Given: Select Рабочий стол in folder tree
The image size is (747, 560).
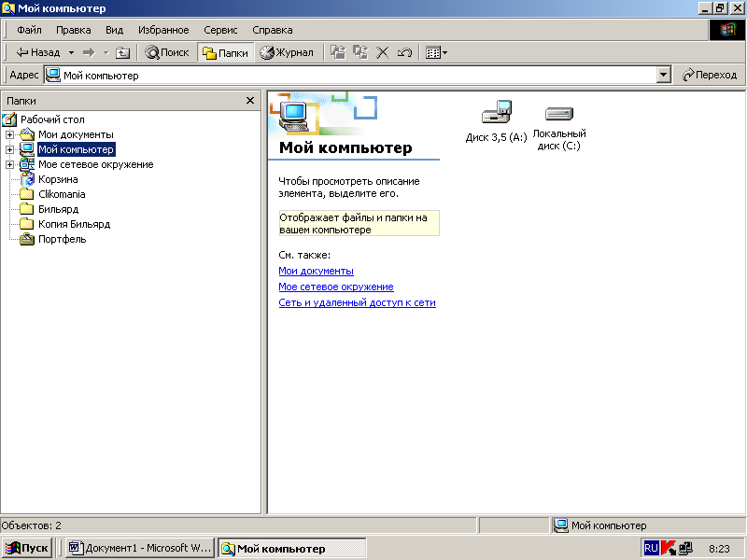Looking at the screenshot, I should (x=52, y=119).
